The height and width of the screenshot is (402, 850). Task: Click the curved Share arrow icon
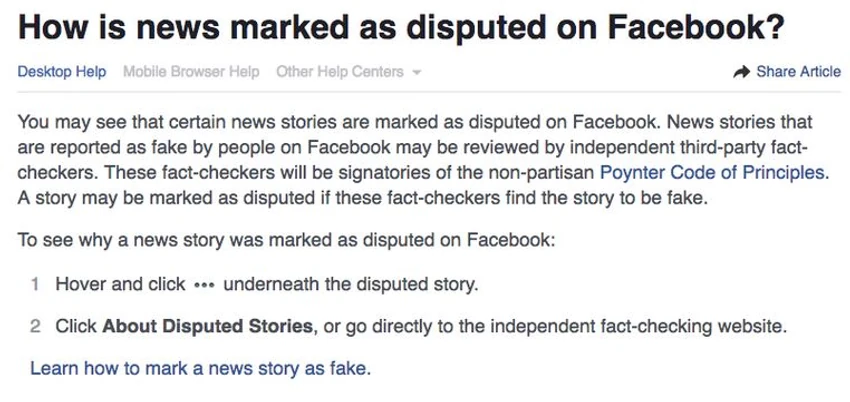click(741, 72)
